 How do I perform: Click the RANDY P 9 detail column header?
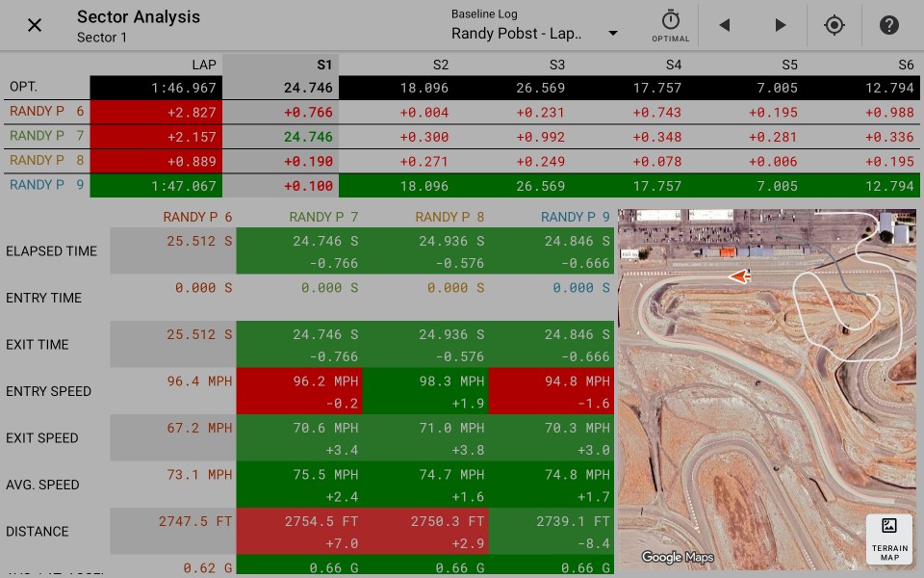click(x=576, y=217)
